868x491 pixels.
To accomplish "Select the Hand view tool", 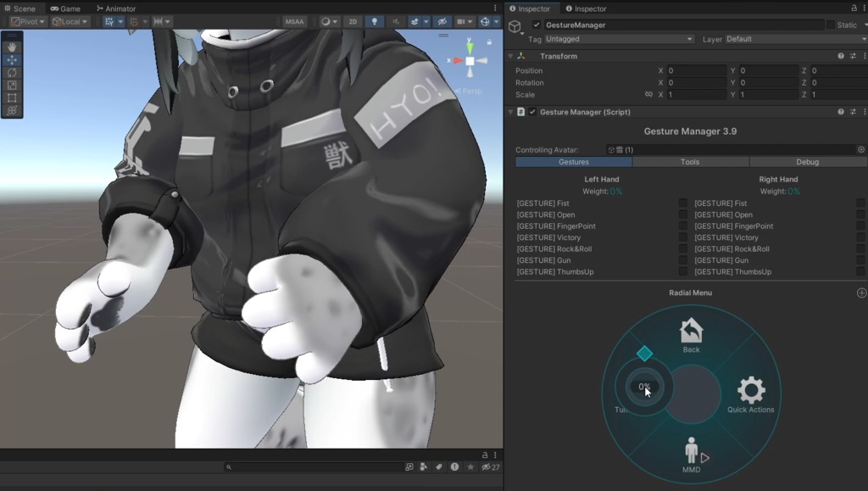I will [x=12, y=47].
